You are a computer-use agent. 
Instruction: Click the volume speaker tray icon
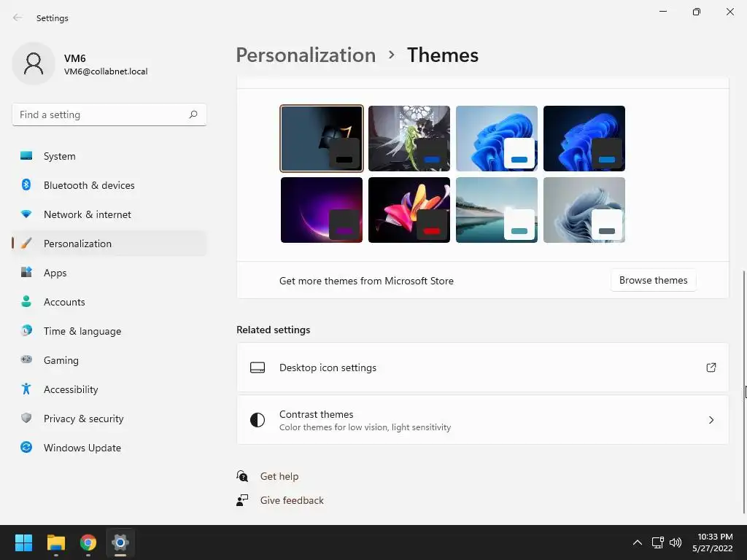tap(676, 542)
